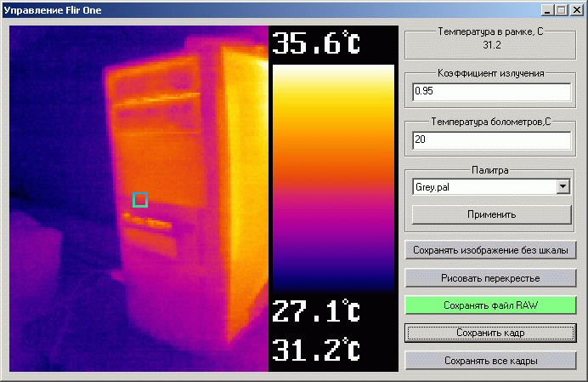Click the emissivity field showing 0.95
Screen dimensions: 588x382
pos(490,91)
